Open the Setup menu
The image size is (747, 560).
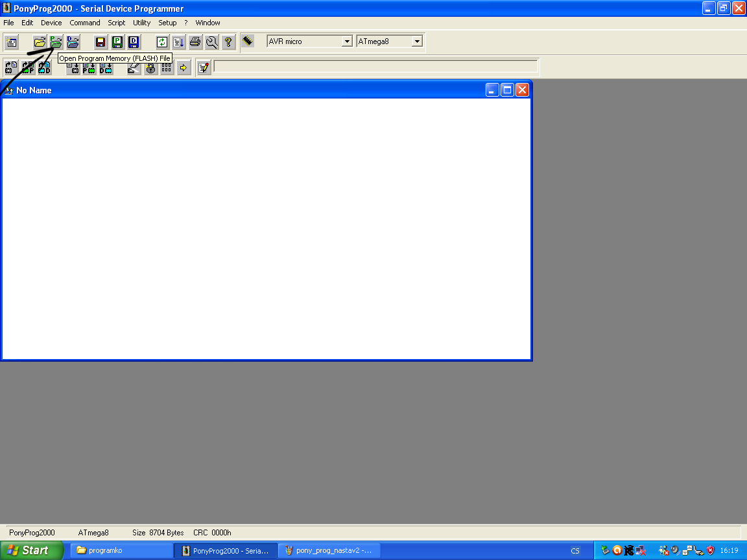pyautogui.click(x=167, y=23)
